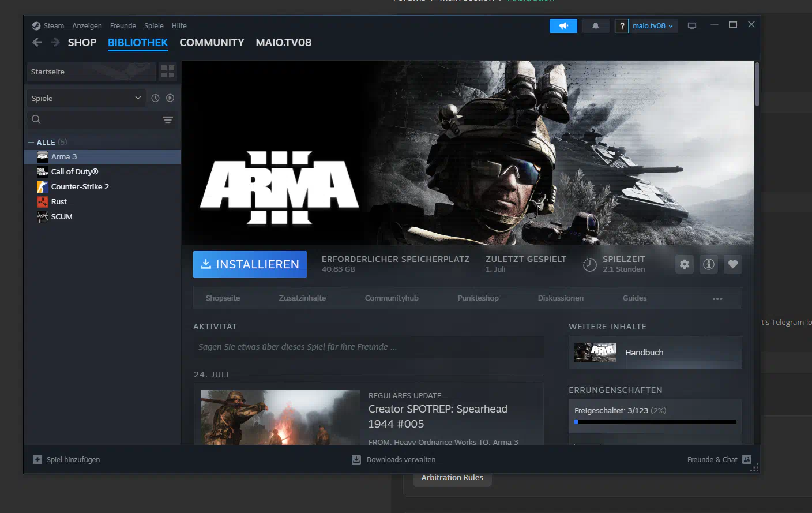This screenshot has width=812, height=513.
Task: Select Arma 3 in the game list
Action: [x=102, y=157]
